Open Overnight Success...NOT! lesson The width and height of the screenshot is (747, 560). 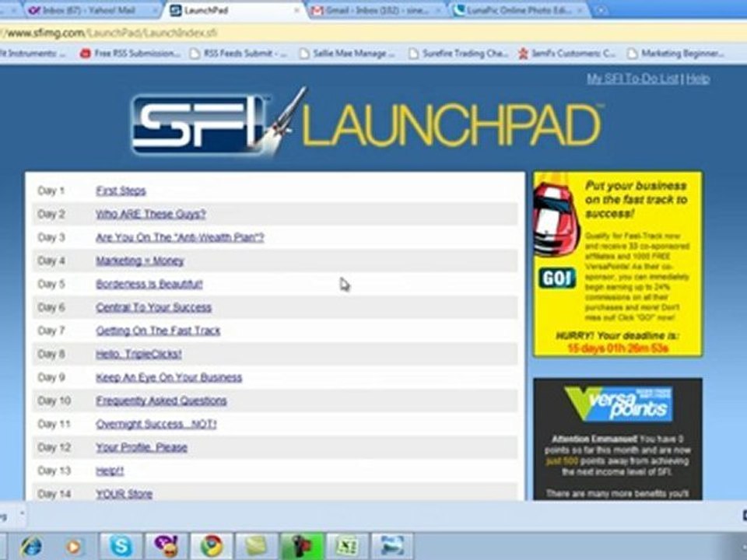point(156,425)
